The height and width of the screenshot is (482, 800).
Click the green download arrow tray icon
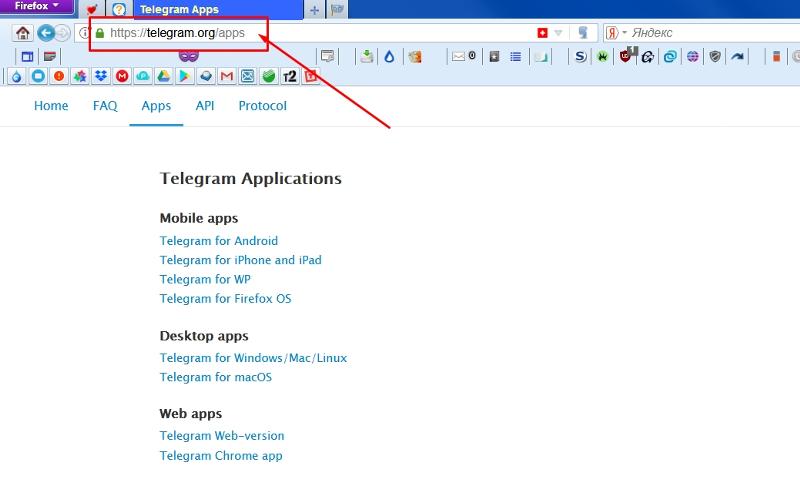(366, 56)
